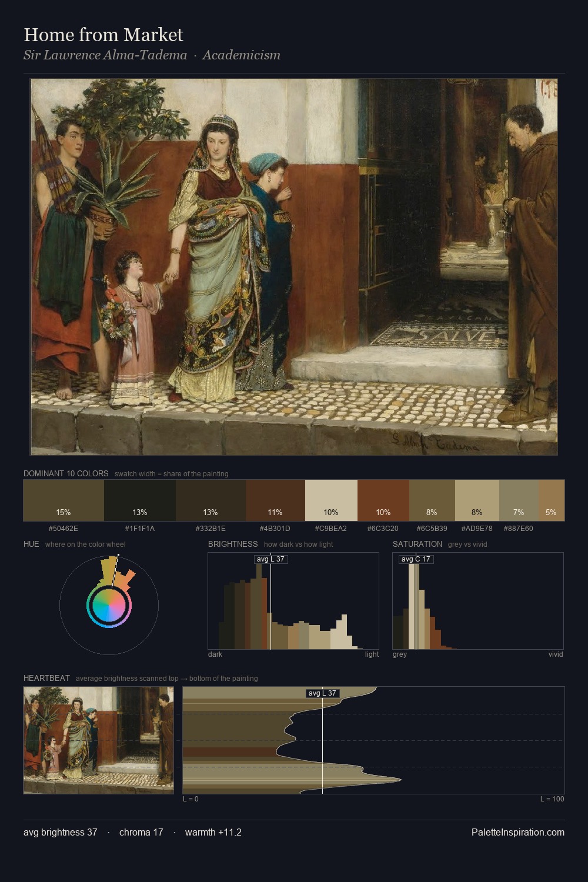Choose the tan swatch #AD9E78
The height and width of the screenshot is (882, 588).
click(x=477, y=500)
